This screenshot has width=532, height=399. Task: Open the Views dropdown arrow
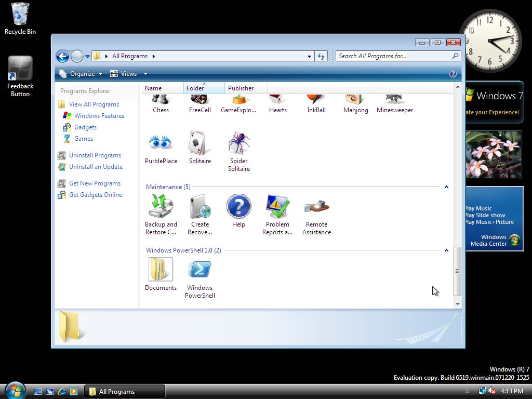pos(145,74)
